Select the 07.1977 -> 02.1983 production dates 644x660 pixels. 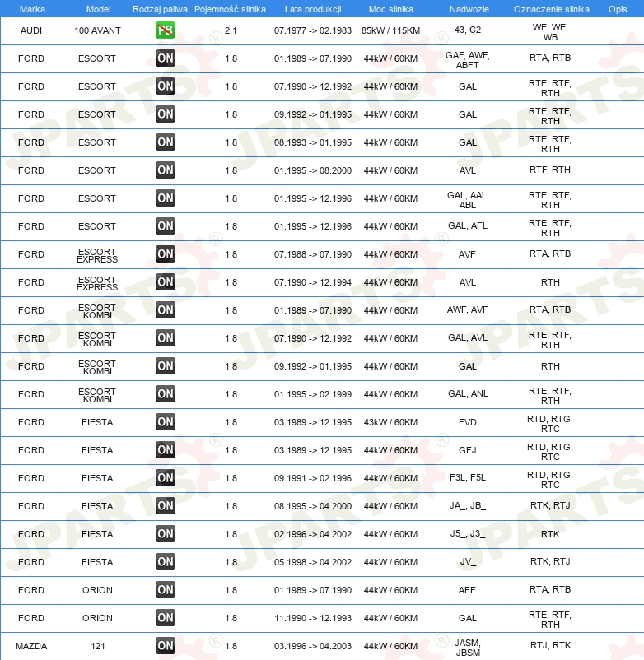312,30
